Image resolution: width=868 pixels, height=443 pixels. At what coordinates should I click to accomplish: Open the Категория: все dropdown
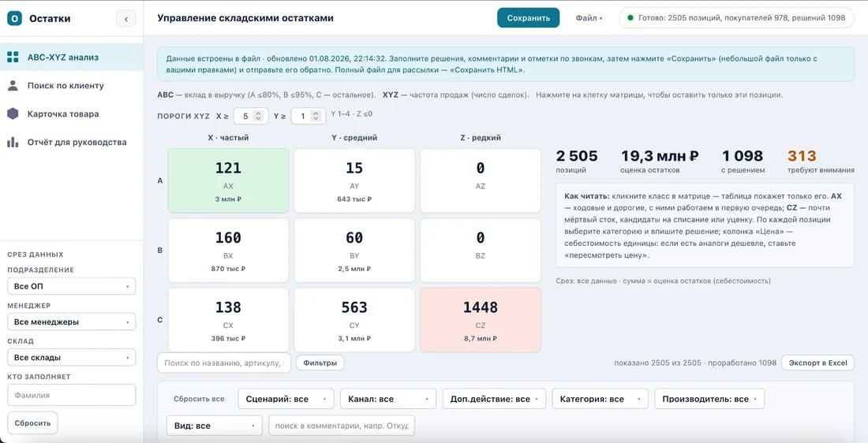600,399
